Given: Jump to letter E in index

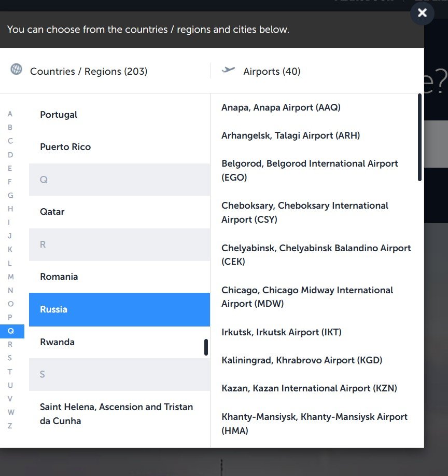Looking at the screenshot, I should pyautogui.click(x=10, y=168).
